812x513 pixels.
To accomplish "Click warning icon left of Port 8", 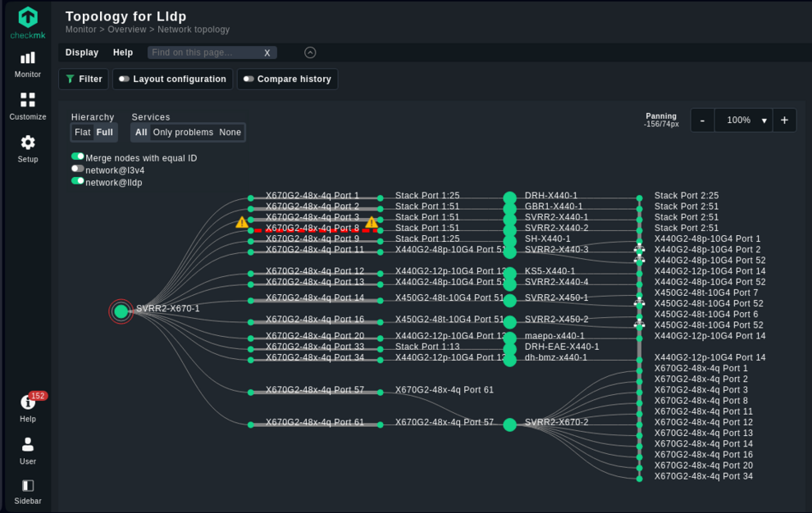I will (x=242, y=222).
